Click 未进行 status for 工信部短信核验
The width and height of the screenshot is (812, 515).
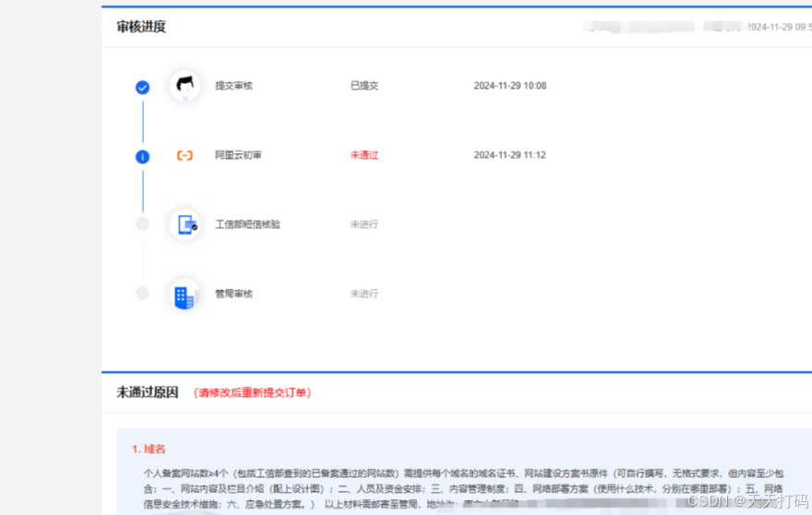pos(364,224)
